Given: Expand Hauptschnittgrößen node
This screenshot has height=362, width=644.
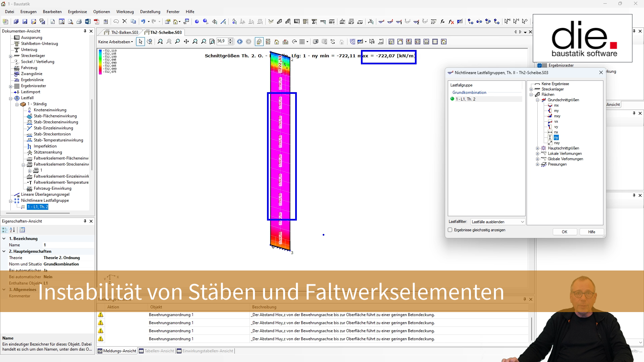Looking at the screenshot, I should [538, 148].
